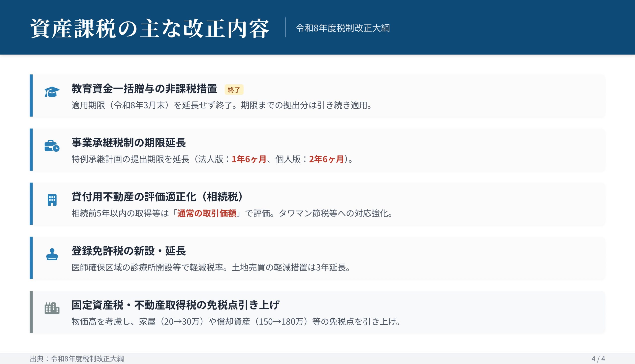Select the 事業承継税制の期限延長 heading
Screen dimensions: 635x364
point(128,143)
